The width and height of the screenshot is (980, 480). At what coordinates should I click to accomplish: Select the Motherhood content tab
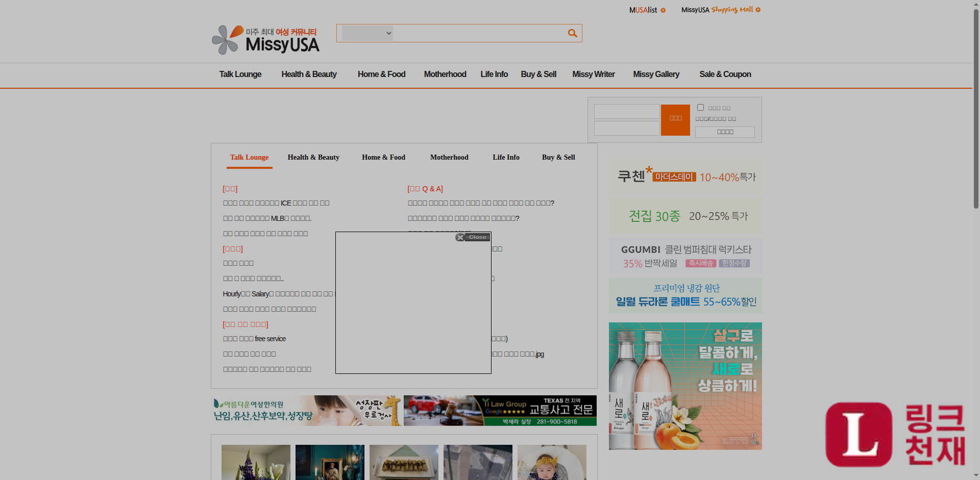[449, 158]
